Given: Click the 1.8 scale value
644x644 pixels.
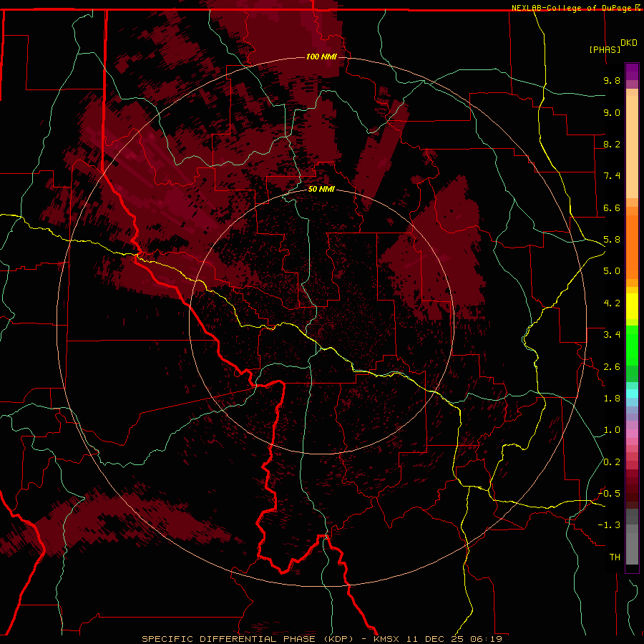Looking at the screenshot, I should coord(612,399).
